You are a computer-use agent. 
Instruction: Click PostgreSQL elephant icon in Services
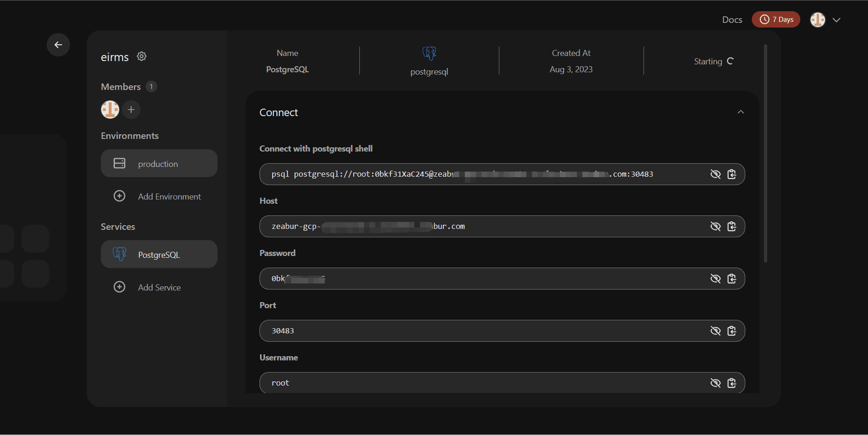click(x=119, y=254)
